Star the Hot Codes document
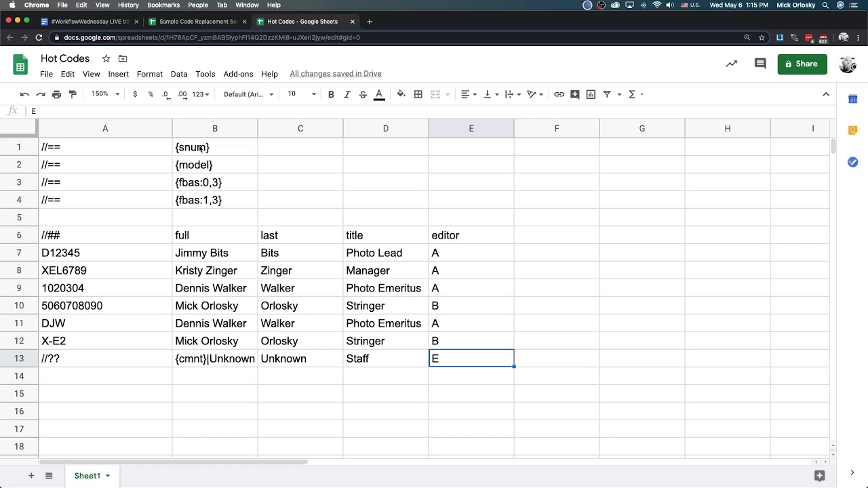The height and width of the screenshot is (488, 868). (106, 59)
